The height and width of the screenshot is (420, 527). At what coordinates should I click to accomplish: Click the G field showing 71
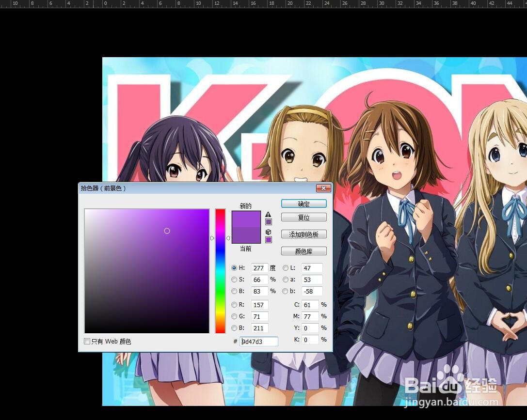(259, 316)
